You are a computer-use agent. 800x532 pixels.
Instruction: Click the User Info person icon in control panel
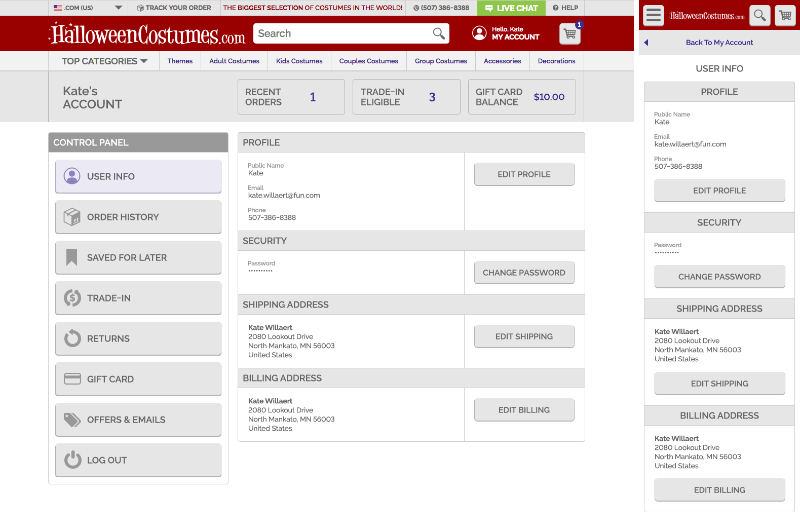pos(72,176)
